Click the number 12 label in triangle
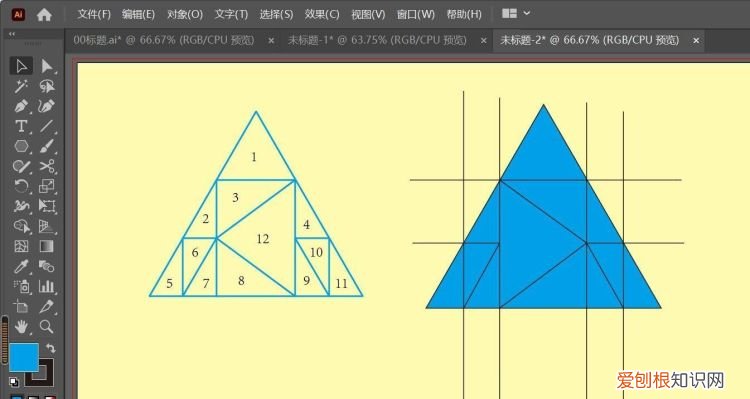This screenshot has height=399, width=750. 263,239
